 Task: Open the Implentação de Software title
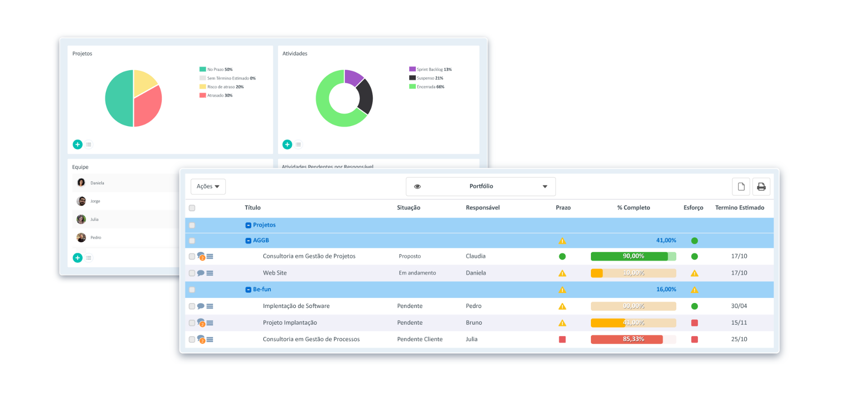tap(296, 306)
